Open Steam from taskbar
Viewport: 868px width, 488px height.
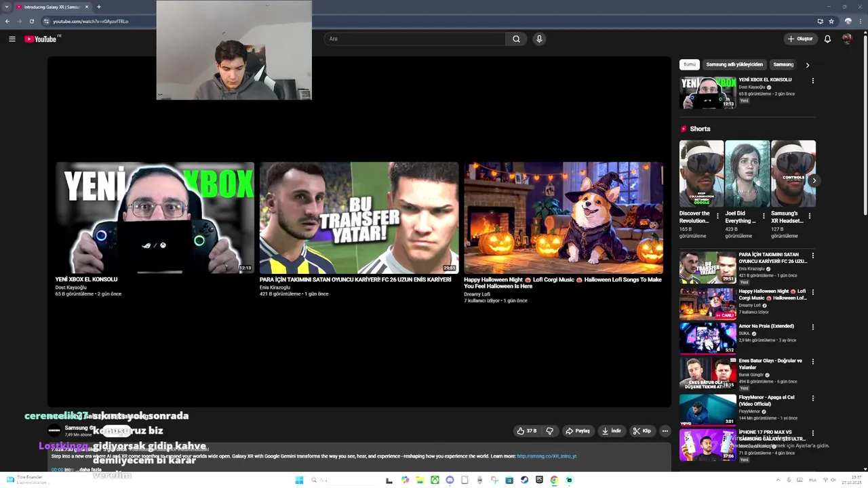pos(524,480)
